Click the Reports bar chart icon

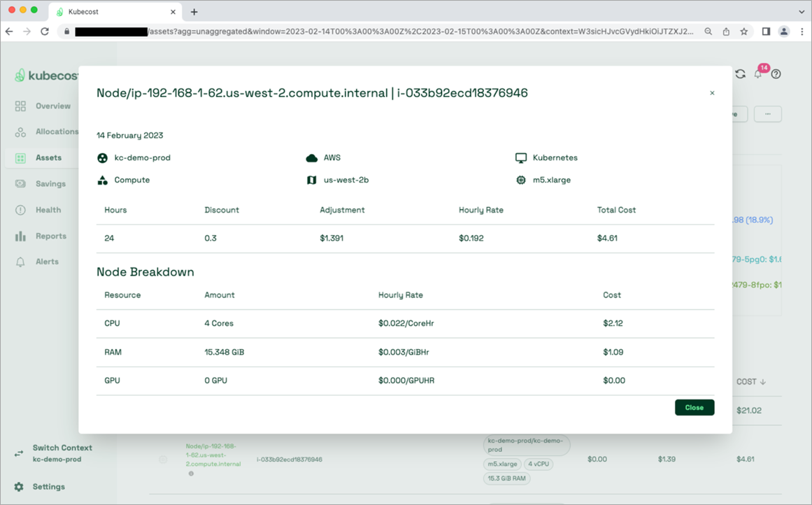20,236
